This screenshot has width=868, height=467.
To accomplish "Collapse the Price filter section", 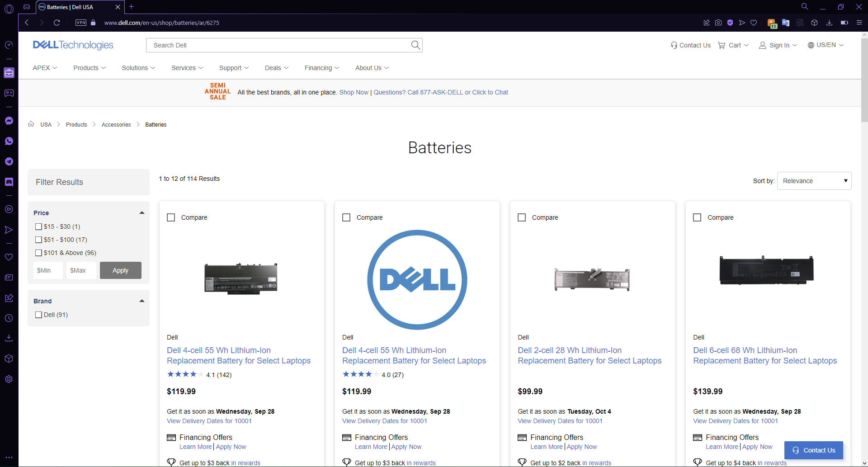I will point(142,212).
